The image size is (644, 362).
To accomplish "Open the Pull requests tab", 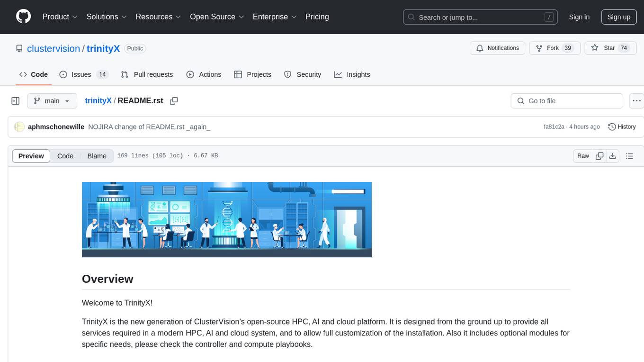I will pyautogui.click(x=147, y=74).
